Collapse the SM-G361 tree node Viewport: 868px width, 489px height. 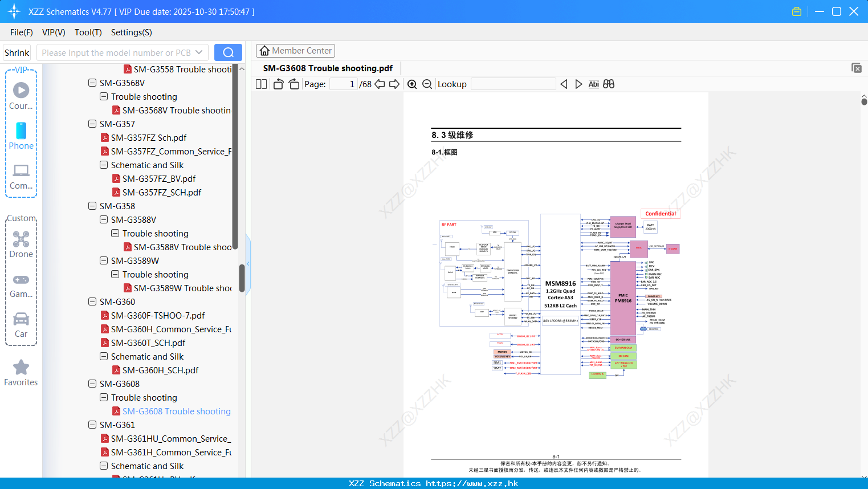click(x=92, y=425)
